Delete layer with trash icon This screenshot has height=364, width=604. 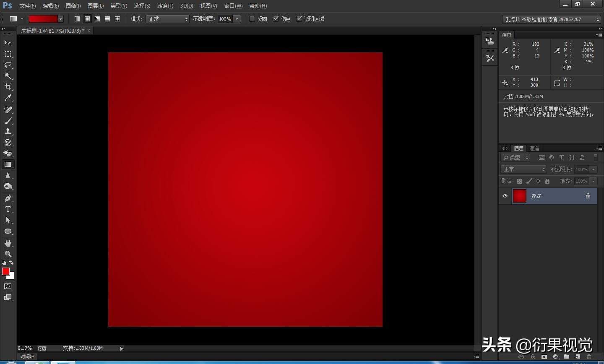pos(589,357)
